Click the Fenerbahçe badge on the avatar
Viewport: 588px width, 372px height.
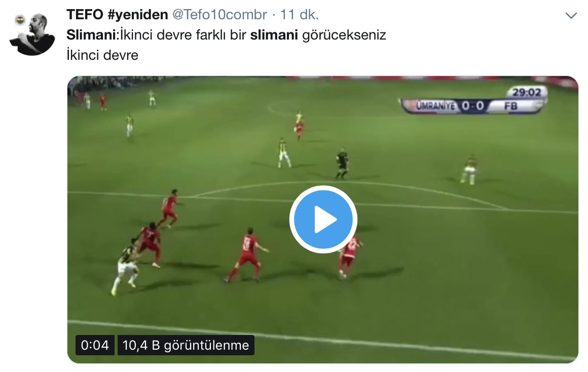(20, 20)
